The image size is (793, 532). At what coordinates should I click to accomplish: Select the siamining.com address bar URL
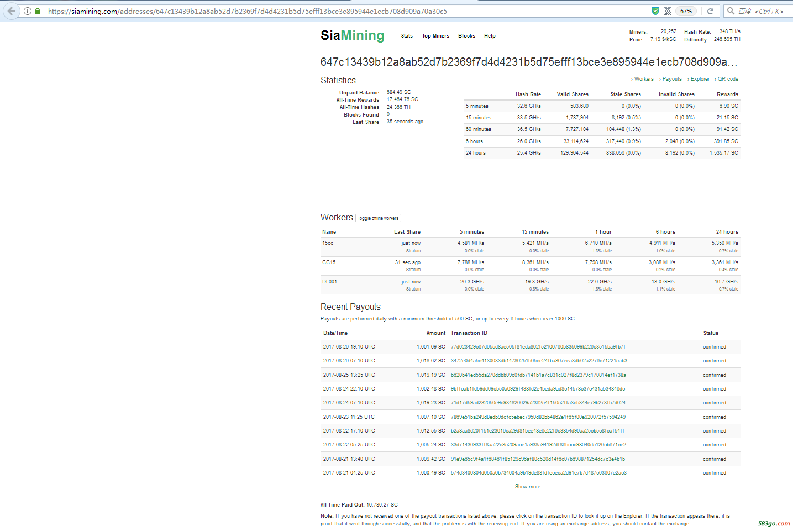point(248,11)
